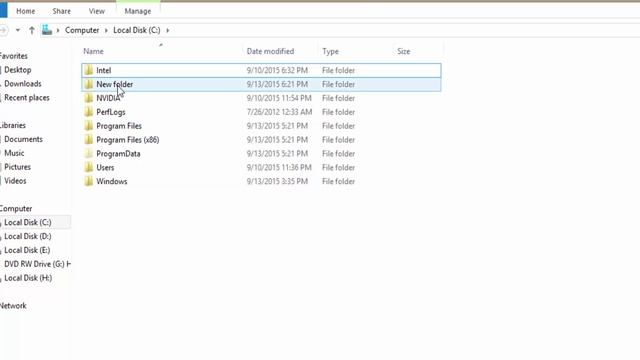Open Downloads in the navigation pane
The width and height of the screenshot is (640, 360).
(23, 84)
